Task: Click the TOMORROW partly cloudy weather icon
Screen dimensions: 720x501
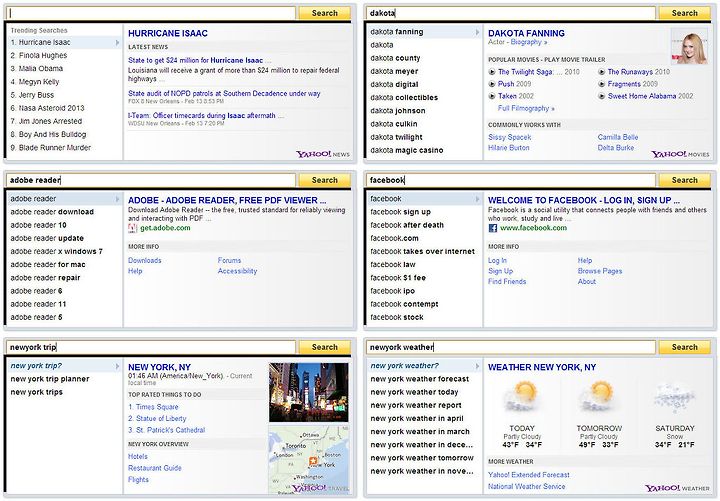Action: coord(597,397)
